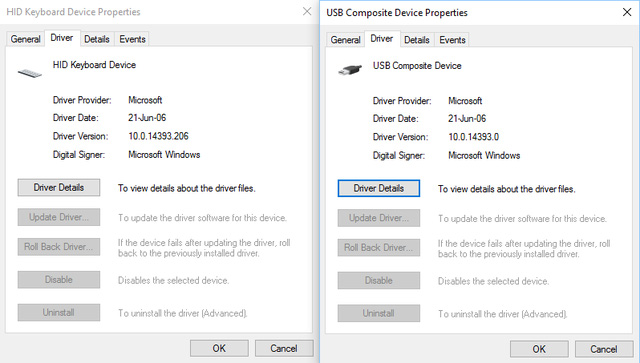Click Roll Back Driver in USB Composite window
The height and width of the screenshot is (363, 640).
[379, 247]
